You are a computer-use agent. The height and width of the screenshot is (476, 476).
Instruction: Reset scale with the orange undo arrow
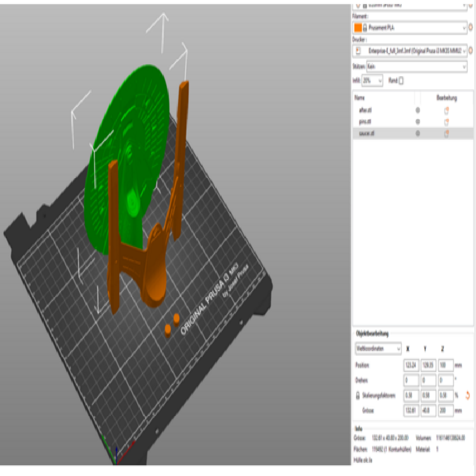pos(468,395)
